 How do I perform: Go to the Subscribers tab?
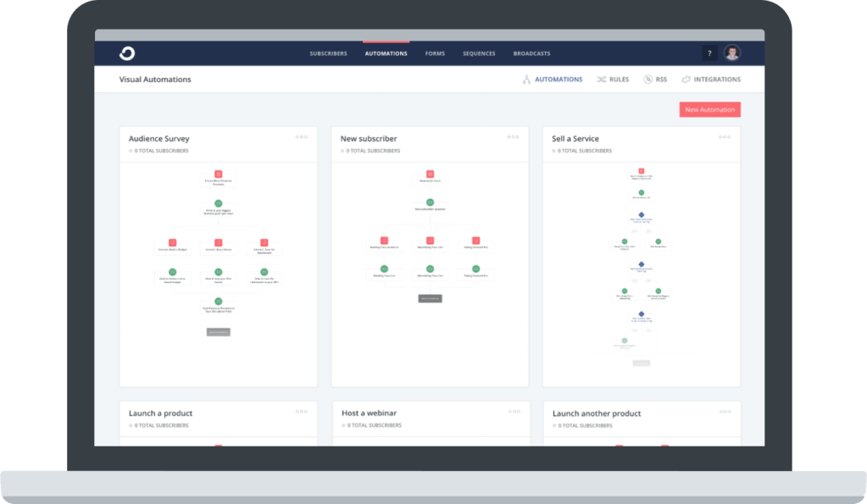tap(328, 53)
